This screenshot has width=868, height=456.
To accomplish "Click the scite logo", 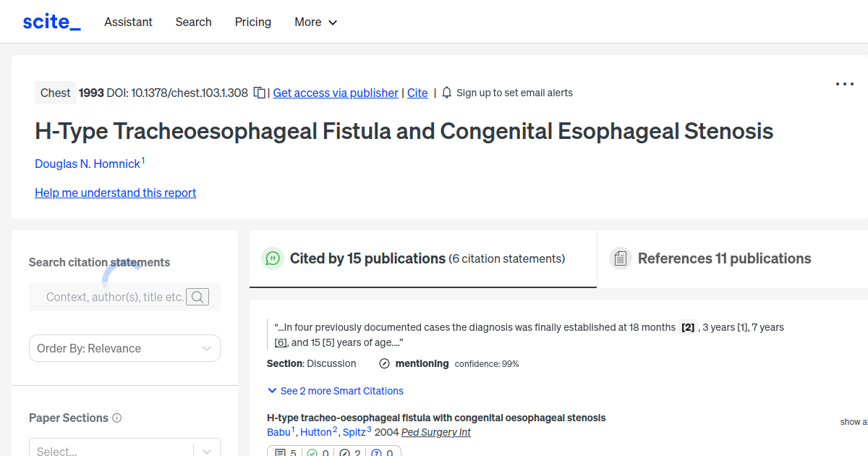I will click(51, 21).
